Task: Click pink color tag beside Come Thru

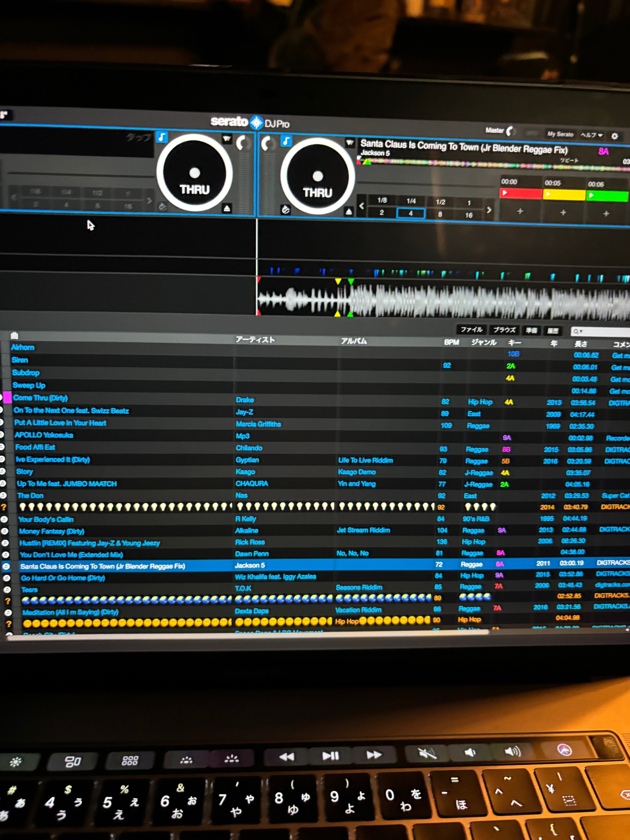Action: coord(7,397)
